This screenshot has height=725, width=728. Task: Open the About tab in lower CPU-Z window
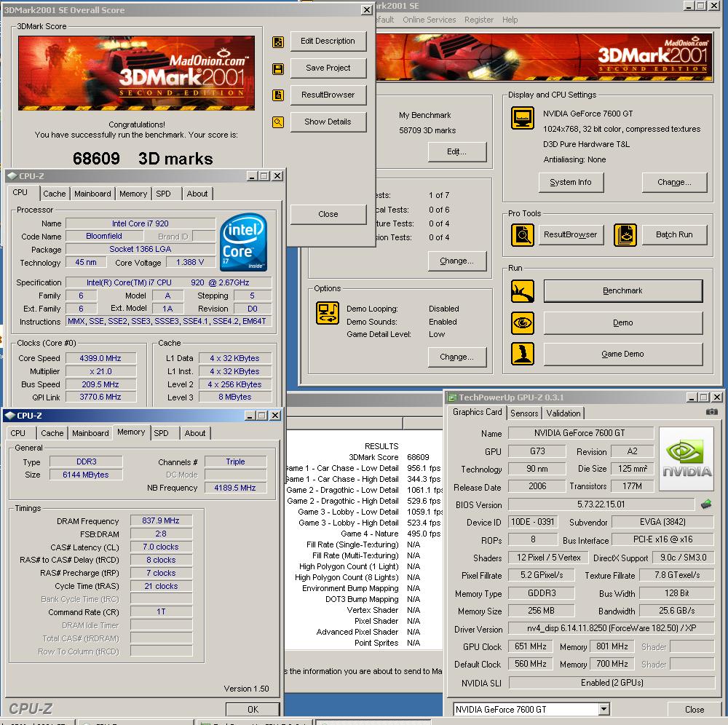point(195,433)
